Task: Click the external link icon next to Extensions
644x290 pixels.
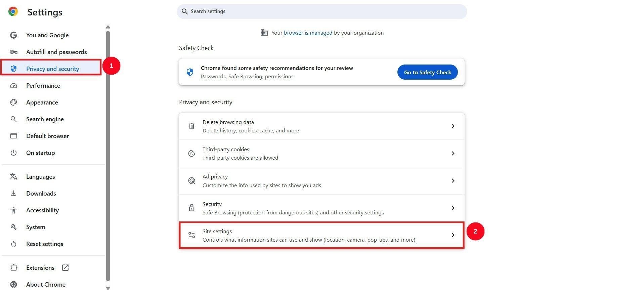Action: (65, 267)
